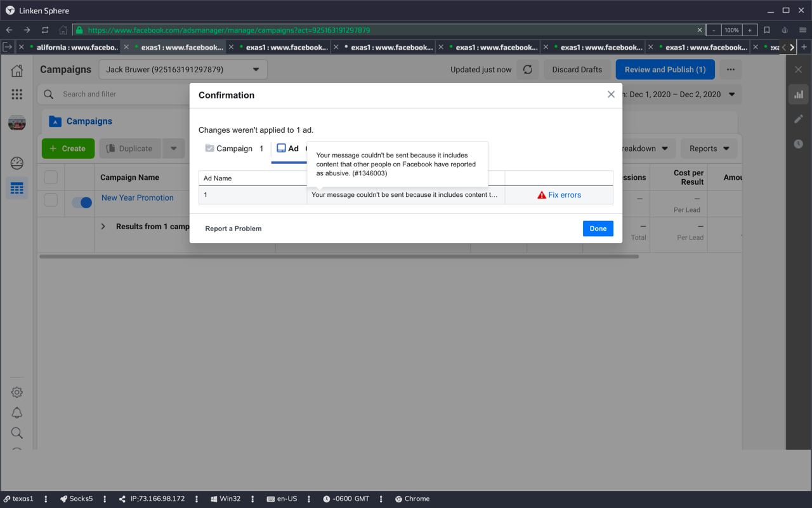
Task: Click the en-US language entry
Action: click(x=282, y=499)
